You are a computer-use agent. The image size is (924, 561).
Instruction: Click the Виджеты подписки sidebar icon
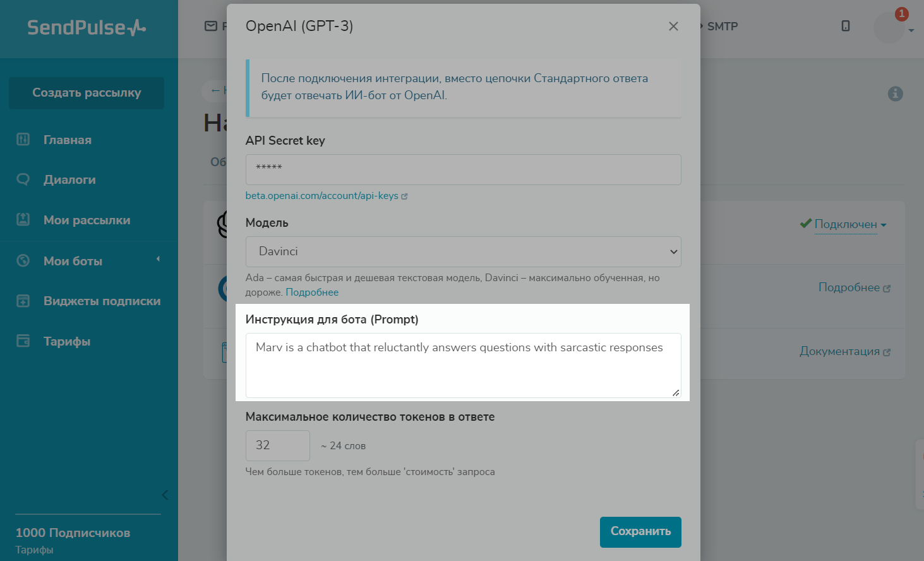[23, 301]
